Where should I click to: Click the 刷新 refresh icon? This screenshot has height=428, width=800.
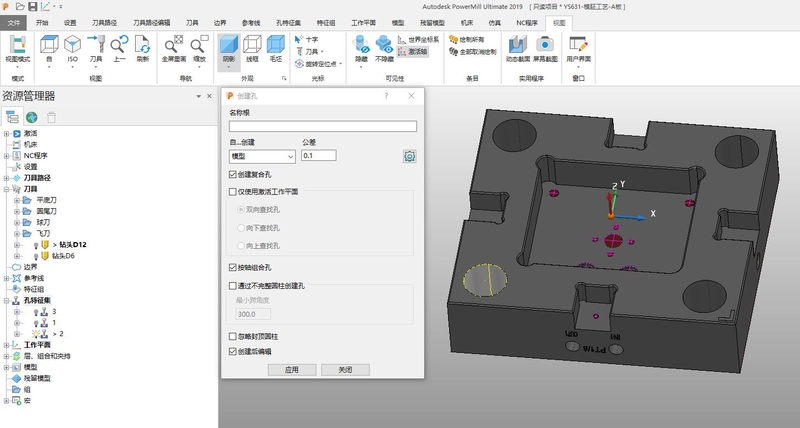pyautogui.click(x=143, y=49)
